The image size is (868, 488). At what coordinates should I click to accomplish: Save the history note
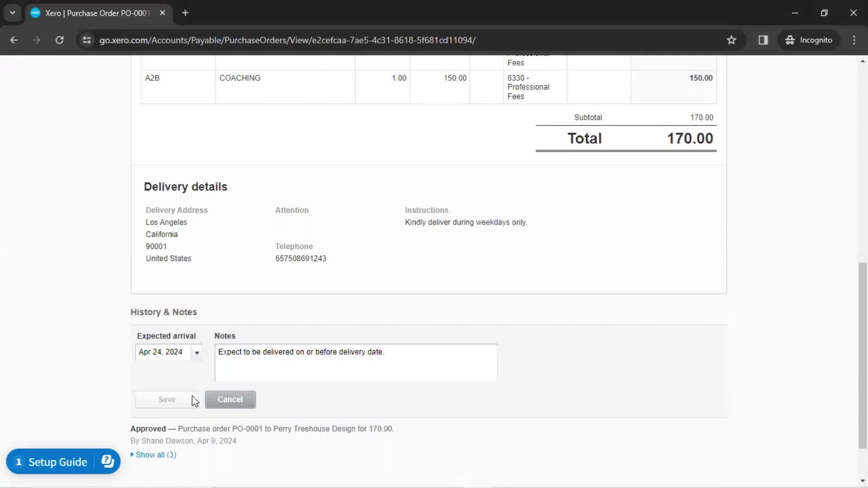[167, 399]
